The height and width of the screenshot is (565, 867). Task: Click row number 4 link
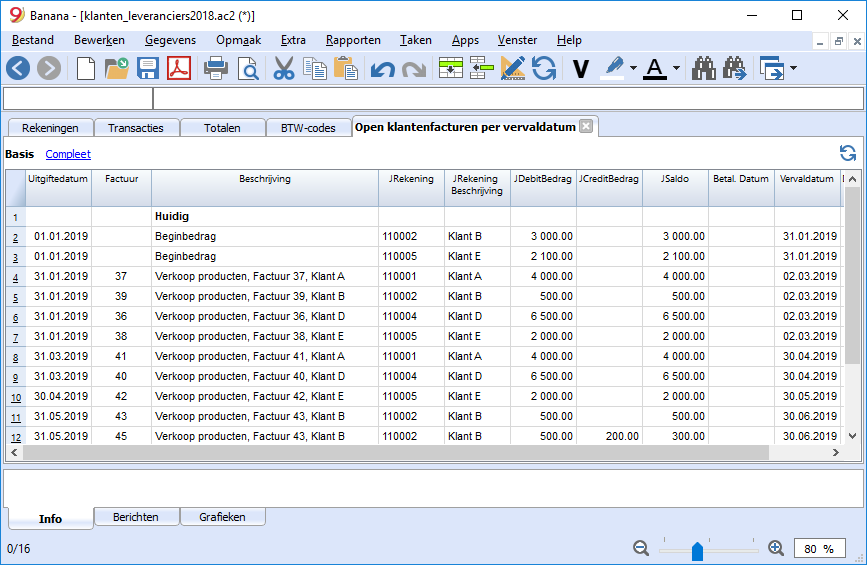(15, 278)
